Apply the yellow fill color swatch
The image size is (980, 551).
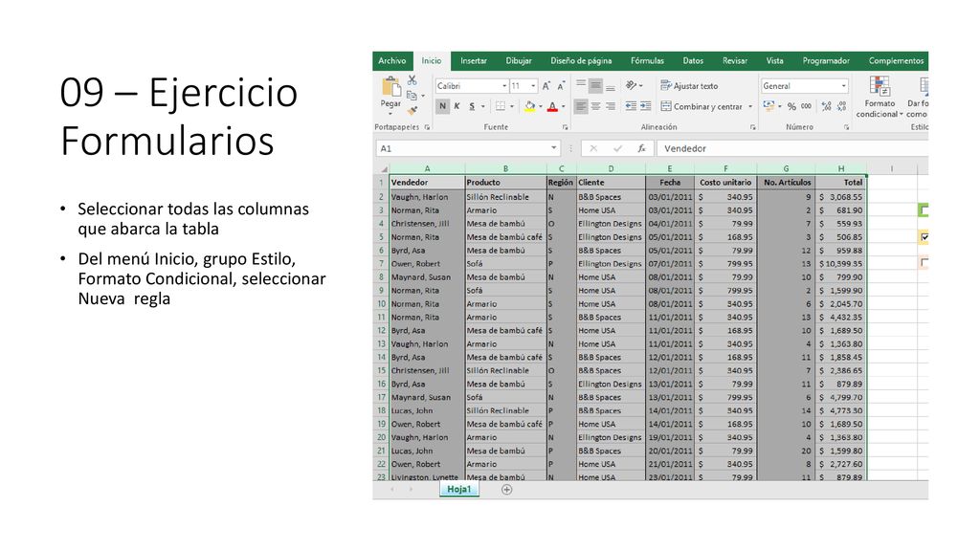coord(529,107)
